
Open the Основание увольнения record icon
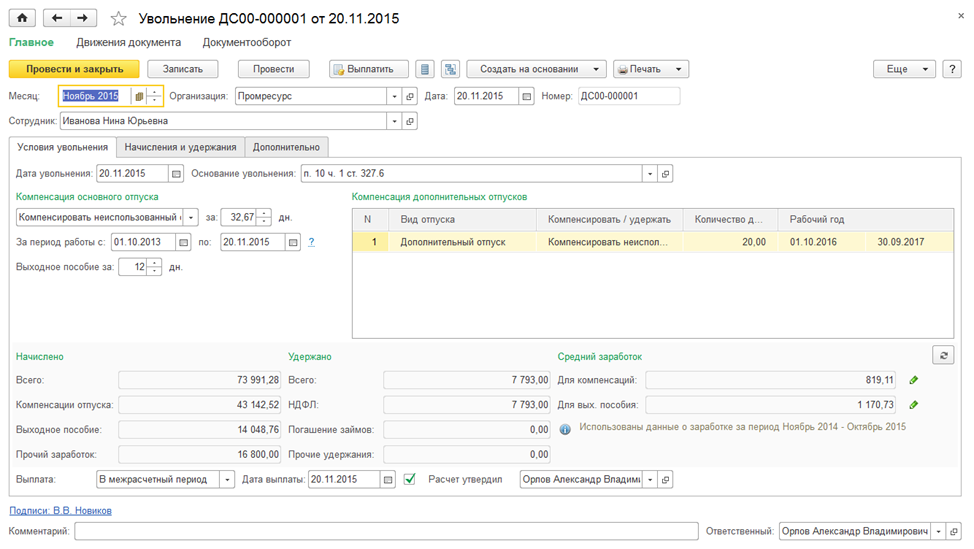[x=665, y=174]
